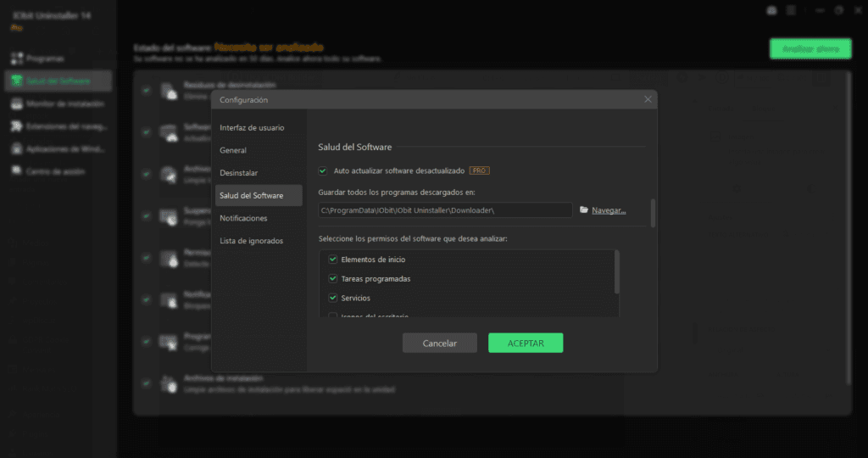Click the Salud del Software sidebar icon in main window
The image size is (868, 458).
pyautogui.click(x=17, y=81)
